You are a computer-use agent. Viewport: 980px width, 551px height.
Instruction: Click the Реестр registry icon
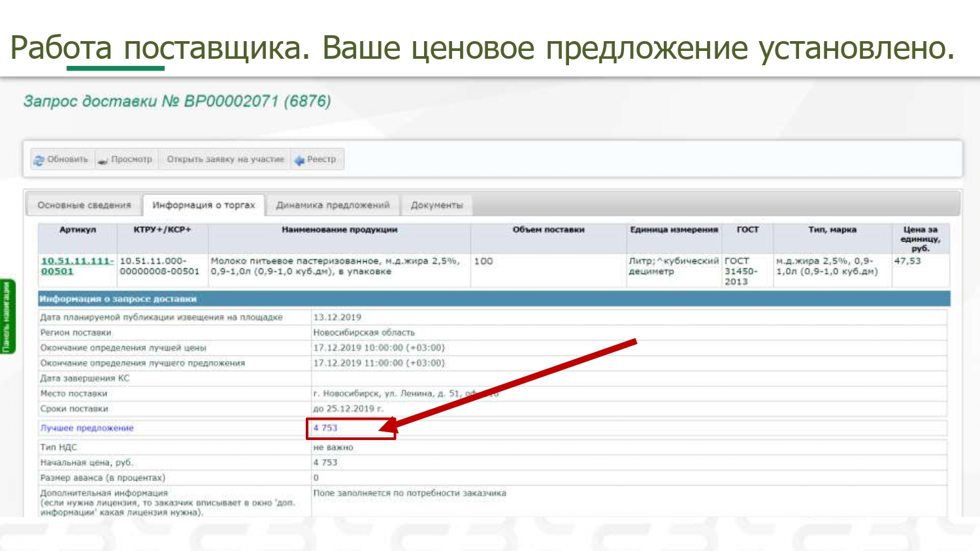point(299,160)
